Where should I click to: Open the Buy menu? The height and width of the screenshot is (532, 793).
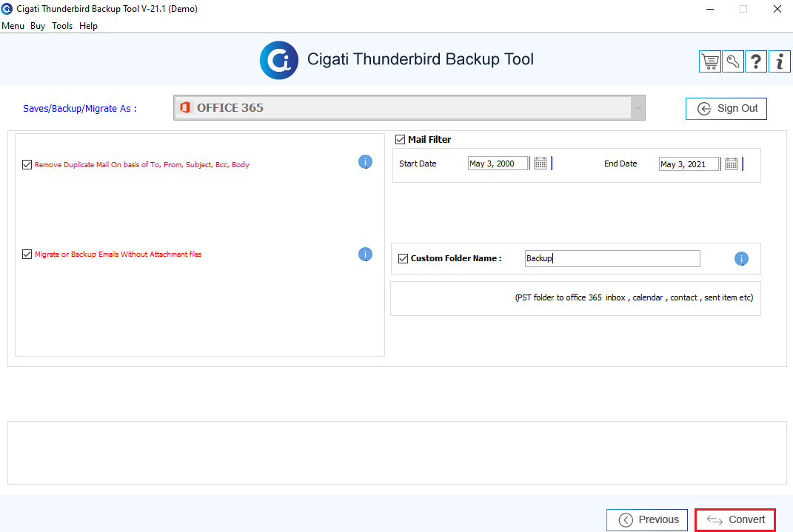pos(38,26)
